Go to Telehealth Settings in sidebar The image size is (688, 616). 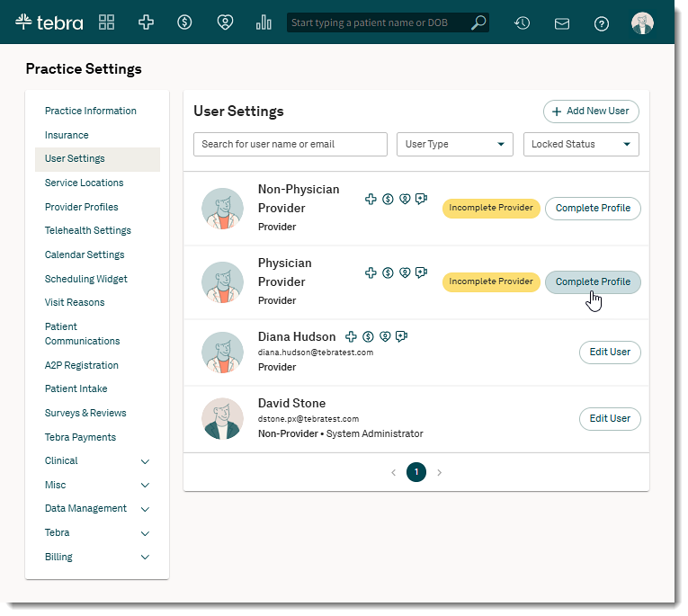[88, 231]
